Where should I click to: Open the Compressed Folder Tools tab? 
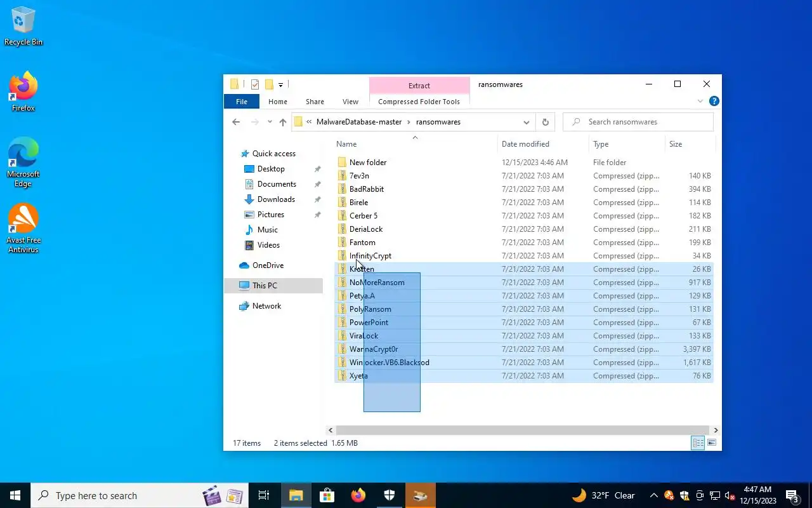click(419, 102)
